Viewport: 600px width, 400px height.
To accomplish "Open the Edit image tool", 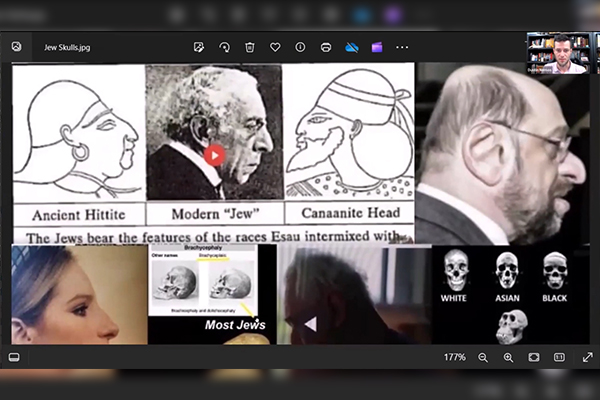I will (199, 47).
